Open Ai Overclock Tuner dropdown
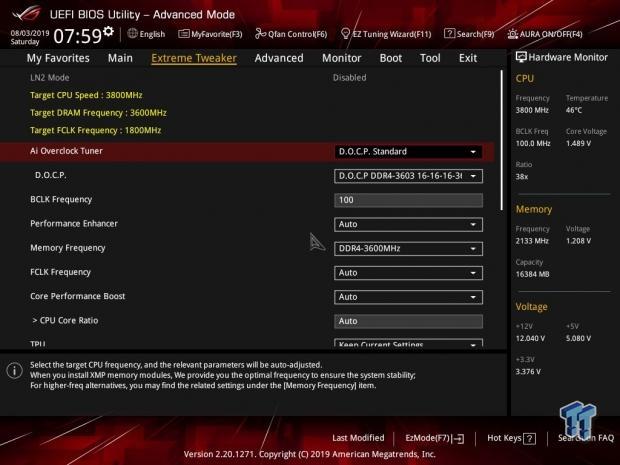Image resolution: width=620 pixels, height=465 pixels. [408, 152]
